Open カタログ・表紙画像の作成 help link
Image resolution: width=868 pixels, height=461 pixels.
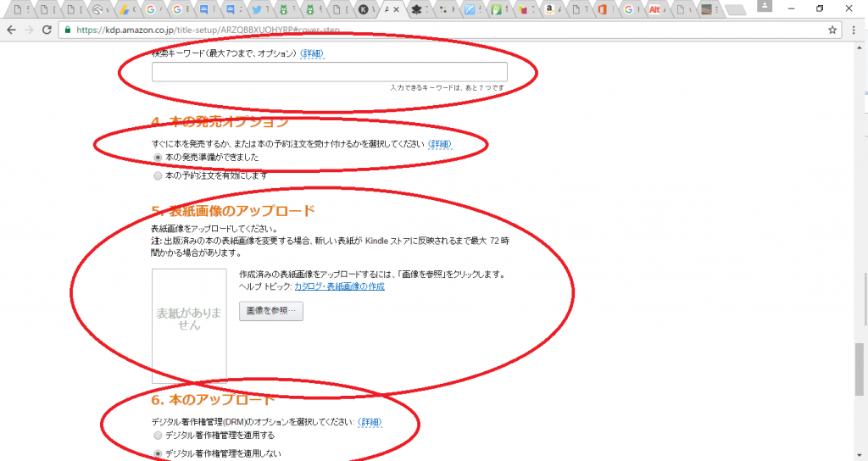point(339,286)
